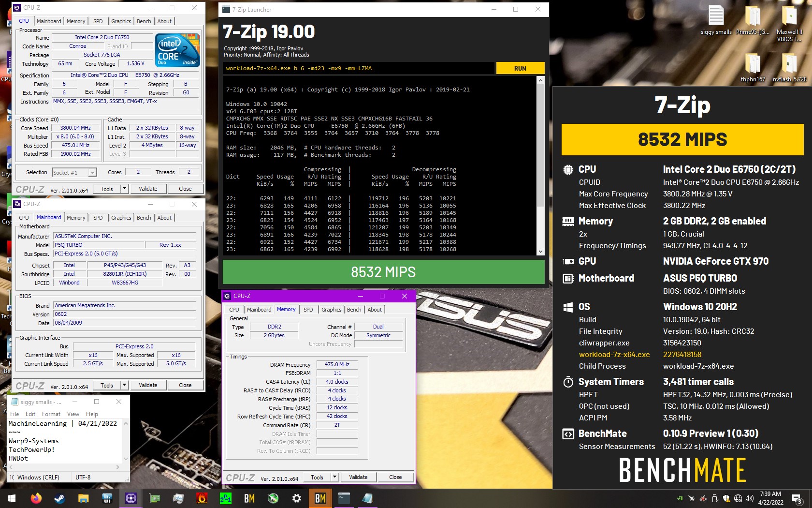Open SPD tab in CPU-Z Mainboard window

(x=98, y=218)
